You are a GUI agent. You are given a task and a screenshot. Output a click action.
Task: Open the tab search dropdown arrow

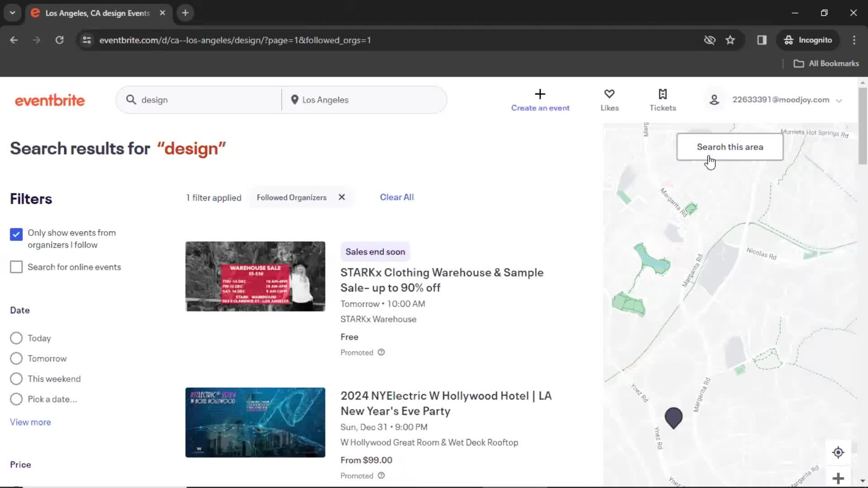tap(12, 13)
